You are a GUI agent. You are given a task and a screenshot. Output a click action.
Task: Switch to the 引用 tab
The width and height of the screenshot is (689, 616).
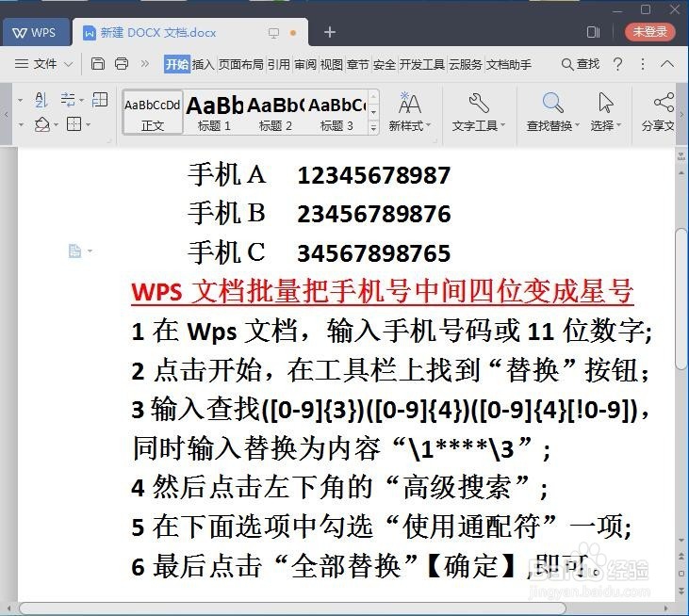[279, 65]
